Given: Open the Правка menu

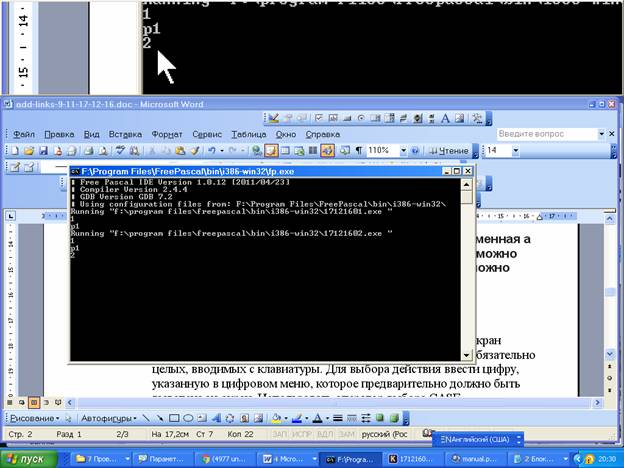Looking at the screenshot, I should coord(59,135).
